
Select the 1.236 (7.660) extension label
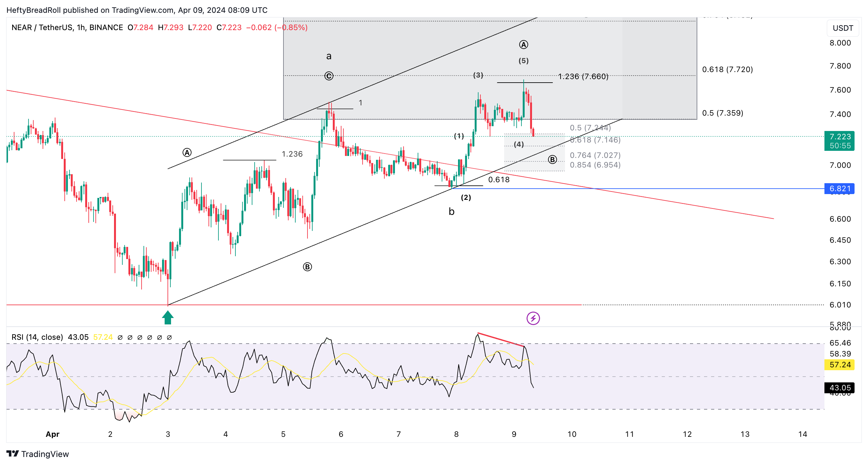pyautogui.click(x=583, y=77)
